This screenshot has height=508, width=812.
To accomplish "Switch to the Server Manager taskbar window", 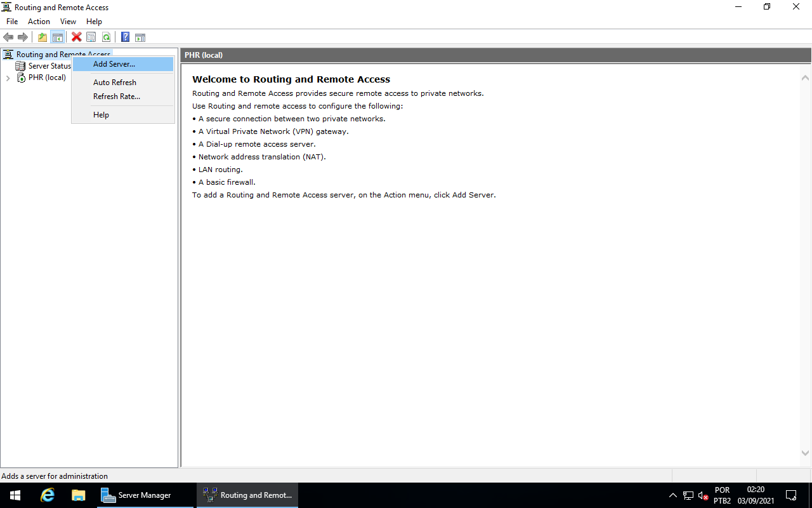I will [145, 495].
